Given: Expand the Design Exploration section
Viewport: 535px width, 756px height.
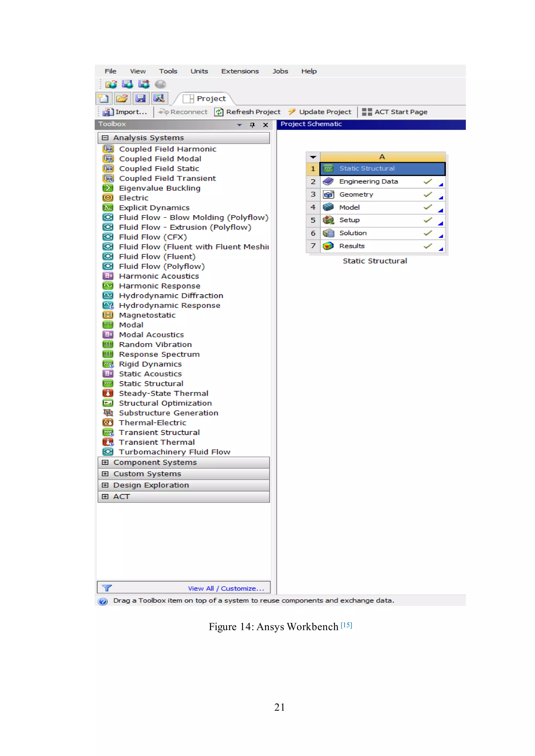Looking at the screenshot, I should click(105, 485).
